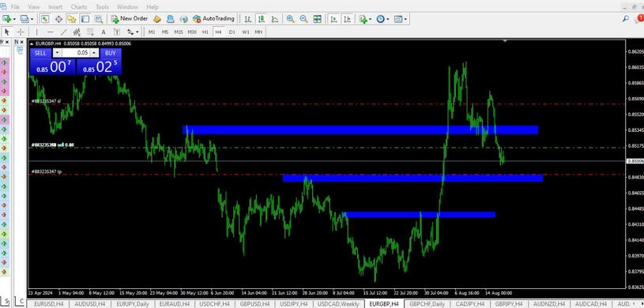Select the equidistant channel tool

pyautogui.click(x=77, y=32)
